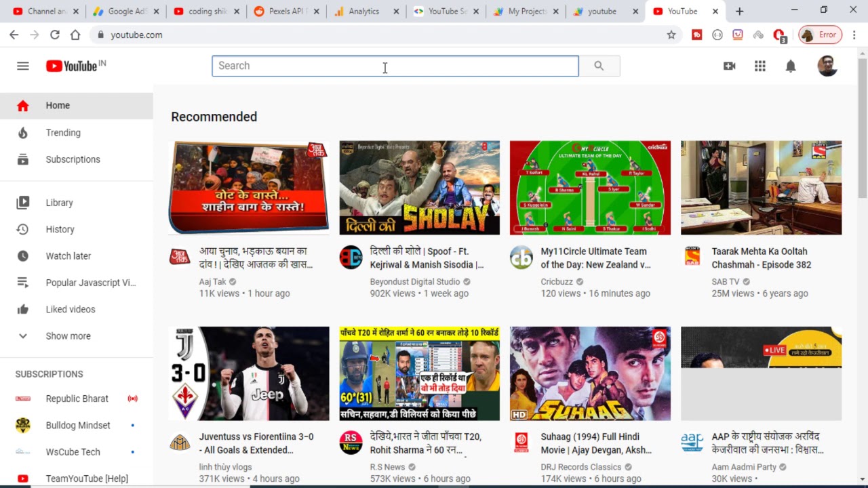
Task: Open the Republic Bharat subscription channel
Action: 77,399
